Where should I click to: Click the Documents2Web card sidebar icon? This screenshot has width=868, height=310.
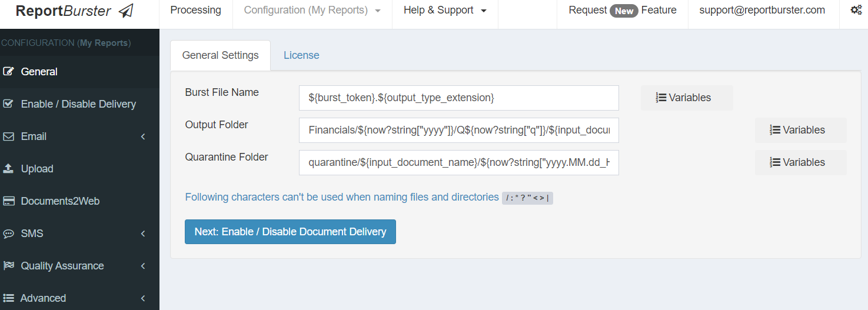click(x=8, y=201)
